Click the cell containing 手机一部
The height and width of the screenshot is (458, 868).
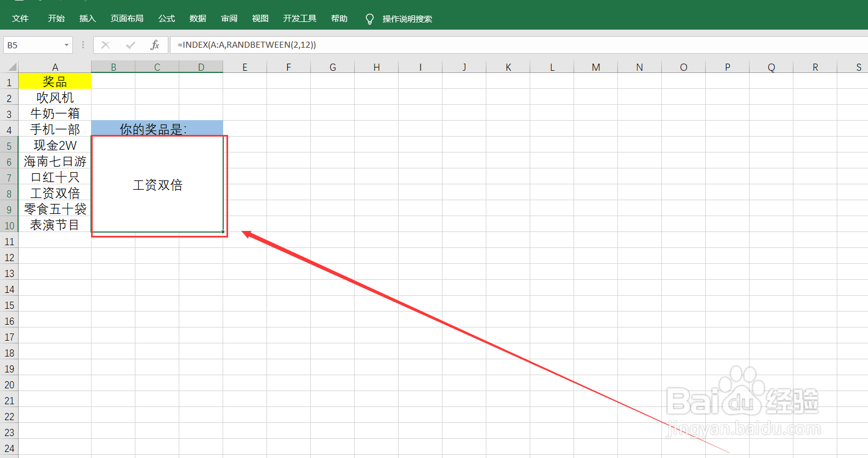pos(55,129)
